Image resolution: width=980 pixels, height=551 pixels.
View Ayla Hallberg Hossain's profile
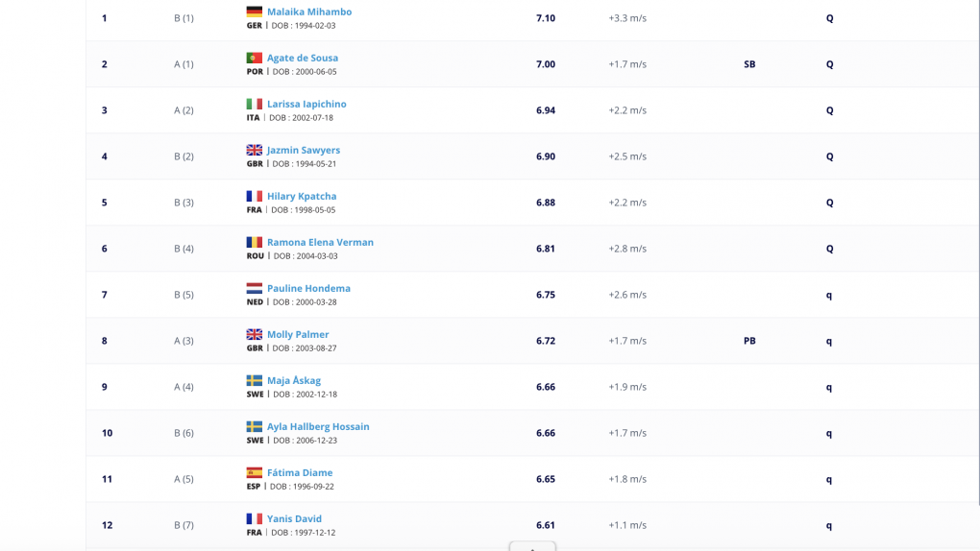click(318, 426)
